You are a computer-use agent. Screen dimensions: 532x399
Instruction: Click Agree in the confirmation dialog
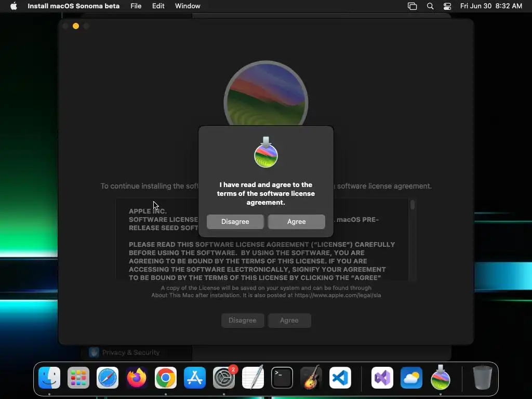296,221
